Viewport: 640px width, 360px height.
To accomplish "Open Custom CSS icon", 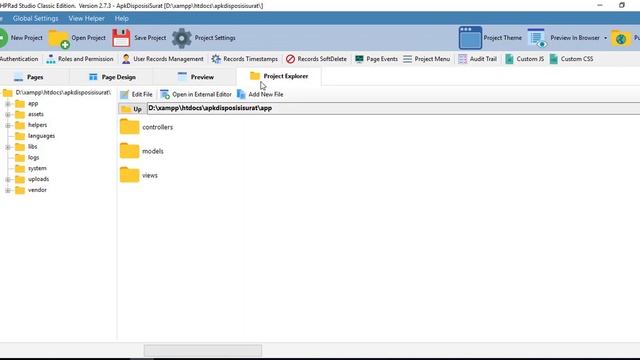I will (x=553, y=59).
